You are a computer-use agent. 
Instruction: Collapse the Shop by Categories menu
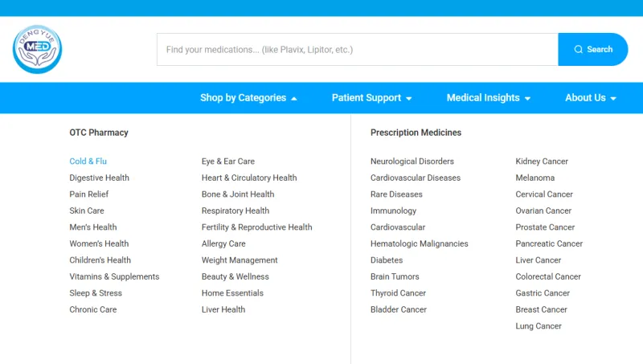[248, 98]
